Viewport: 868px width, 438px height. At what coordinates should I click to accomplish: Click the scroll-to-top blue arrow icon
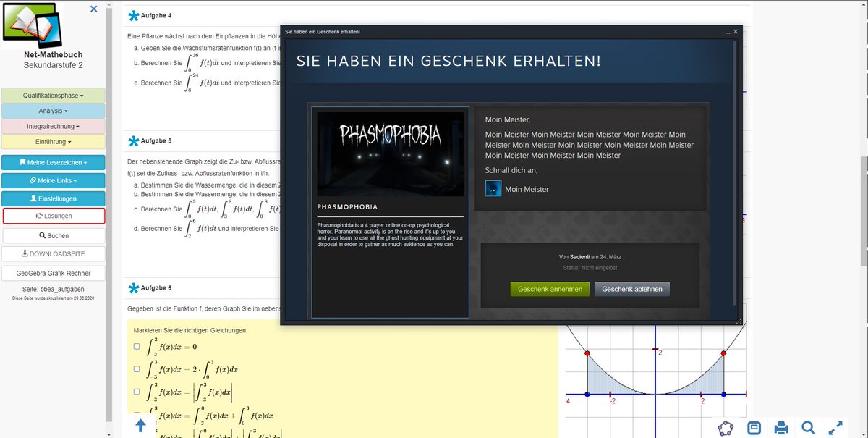click(141, 426)
